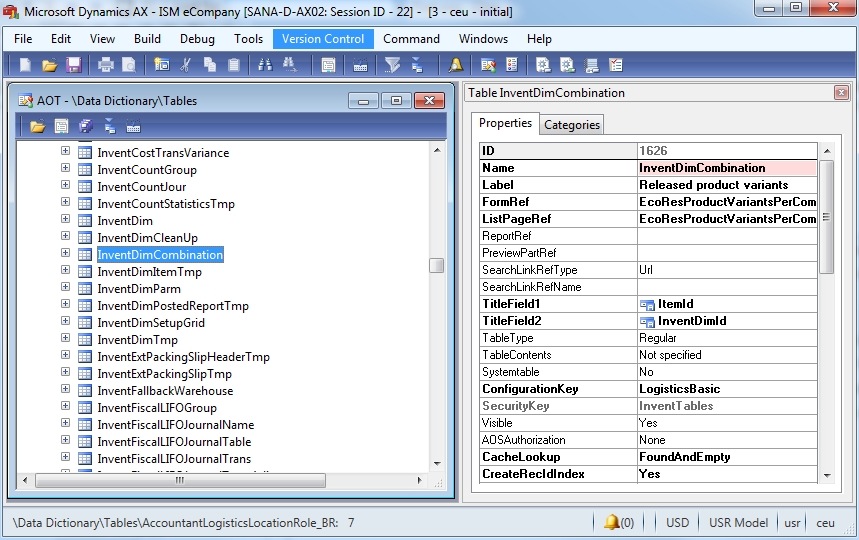Open the Command menu

coord(411,39)
